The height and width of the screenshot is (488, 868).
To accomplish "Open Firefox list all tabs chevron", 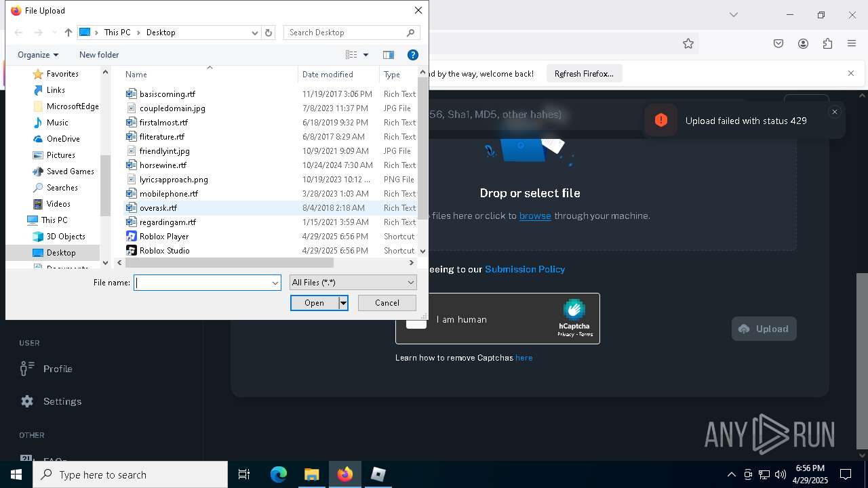I will 733,14.
